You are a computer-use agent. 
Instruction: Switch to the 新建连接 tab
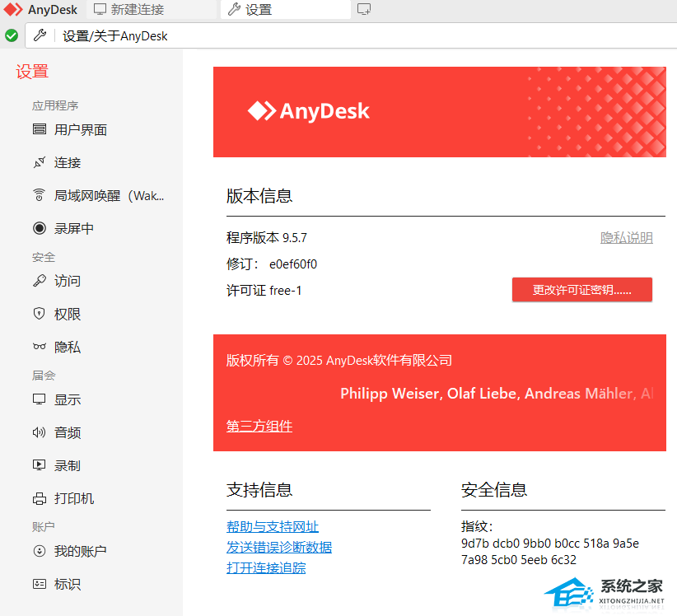[x=151, y=10]
